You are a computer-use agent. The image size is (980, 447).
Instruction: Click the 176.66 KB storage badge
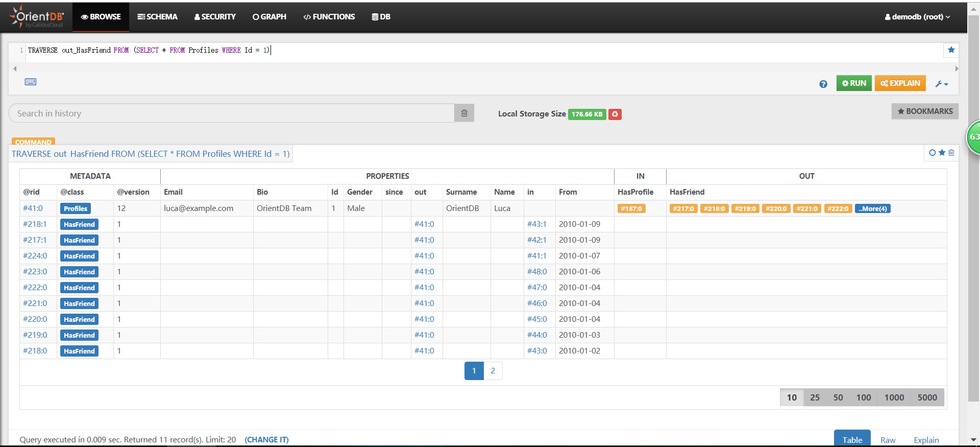click(x=587, y=114)
